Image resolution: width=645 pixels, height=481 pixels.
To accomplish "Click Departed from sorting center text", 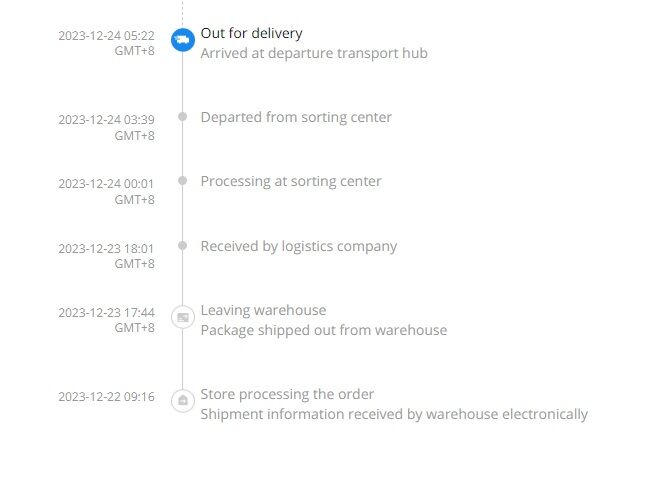I will tap(296, 117).
